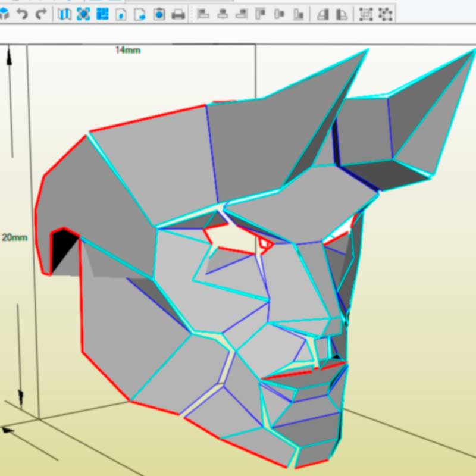Click the 20mm height dimension label
Image resolution: width=476 pixels, height=476 pixels.
coord(14,237)
